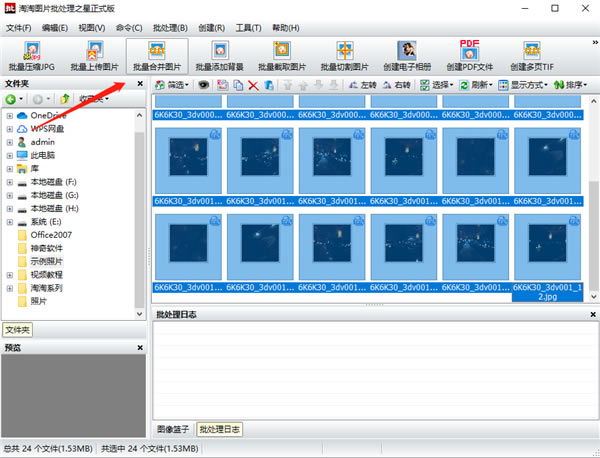The image size is (600, 458).
Task: Delete selected files with the red X icon
Action: pos(253,85)
